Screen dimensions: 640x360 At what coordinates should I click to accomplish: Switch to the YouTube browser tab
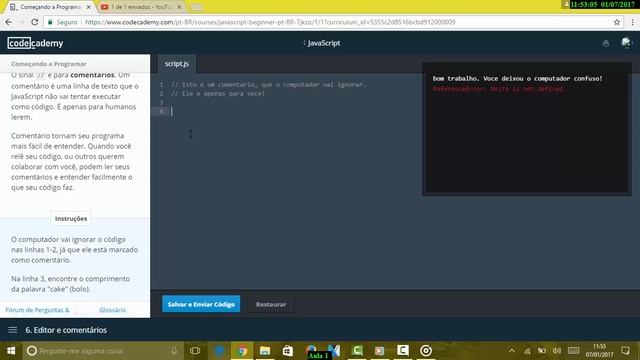[140, 7]
